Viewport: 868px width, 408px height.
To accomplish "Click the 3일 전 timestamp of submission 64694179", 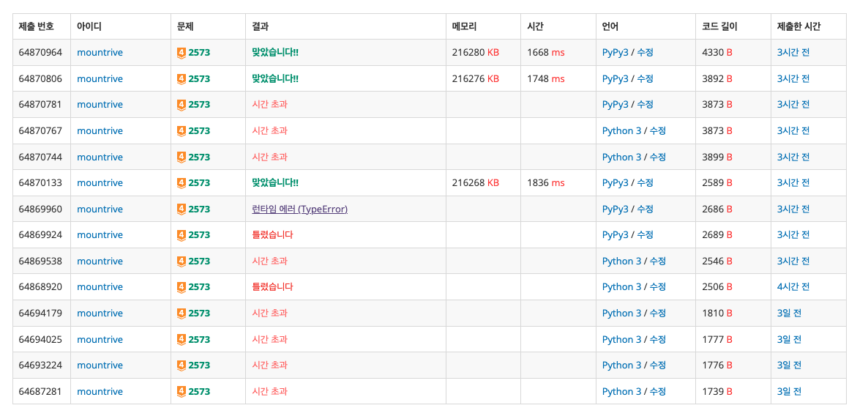I will [x=789, y=314].
